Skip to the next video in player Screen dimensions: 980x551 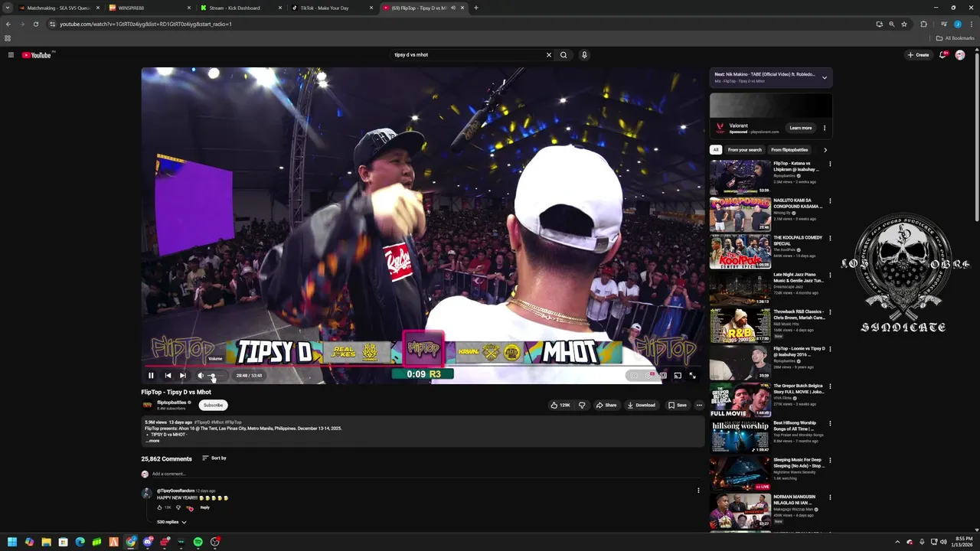pyautogui.click(x=183, y=375)
